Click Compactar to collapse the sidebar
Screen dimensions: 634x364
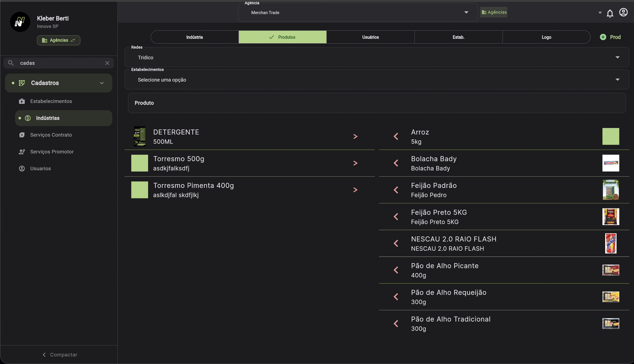click(x=60, y=355)
